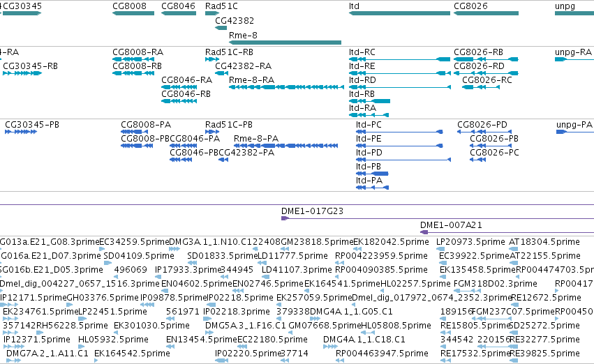
Task: Click the 'CG8026-PB' protein label
Action: [x=494, y=139]
